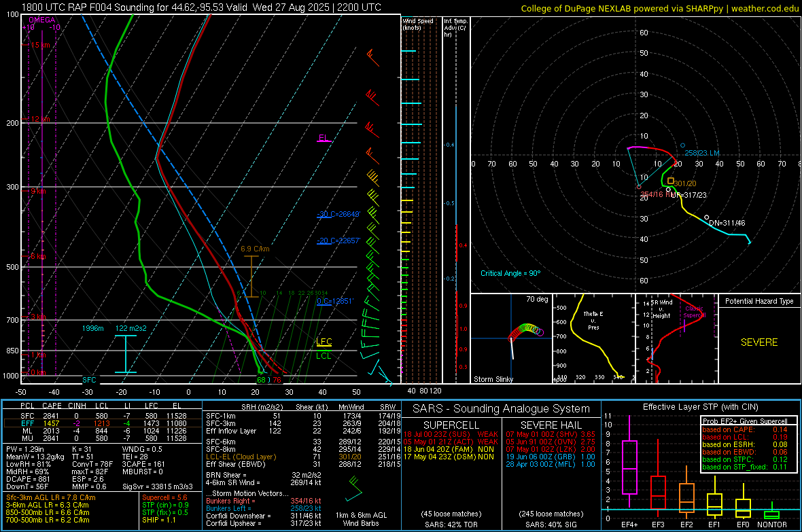Click the Bunkers Right = 354/16 kt line
This screenshot has height=532, width=802.
tap(264, 501)
